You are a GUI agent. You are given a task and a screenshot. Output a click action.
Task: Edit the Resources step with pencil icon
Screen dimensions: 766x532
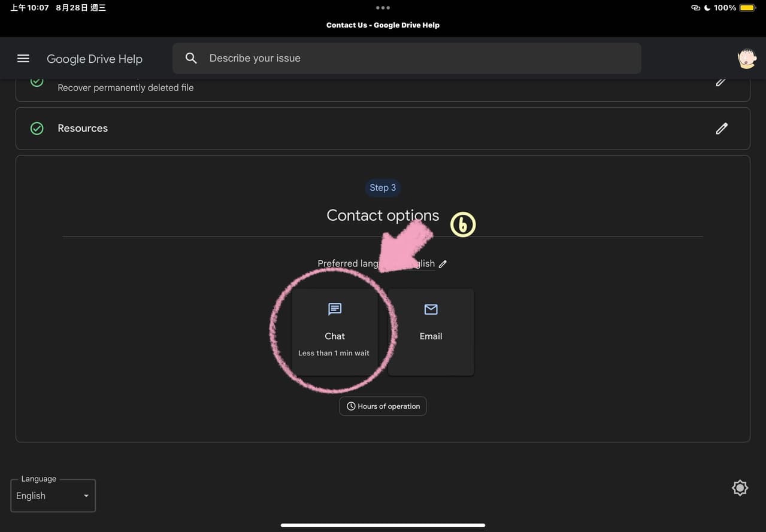point(722,128)
